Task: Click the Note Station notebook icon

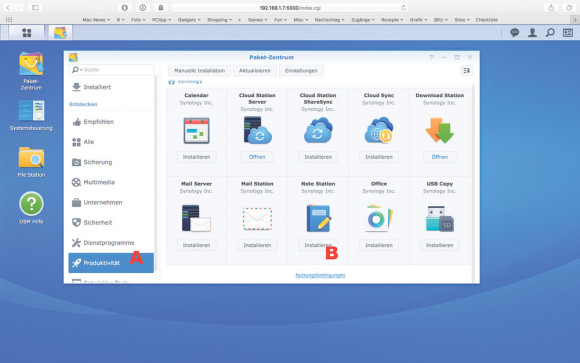Action: point(318,218)
